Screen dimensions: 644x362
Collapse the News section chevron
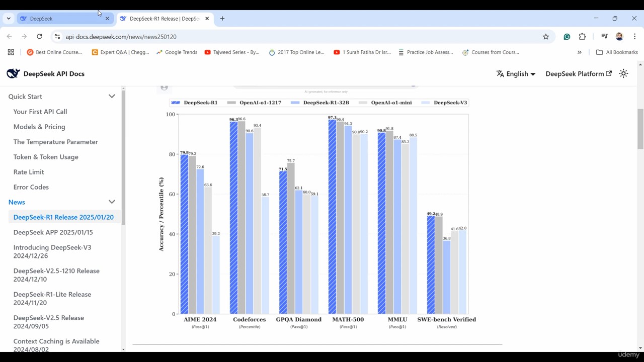[112, 202]
